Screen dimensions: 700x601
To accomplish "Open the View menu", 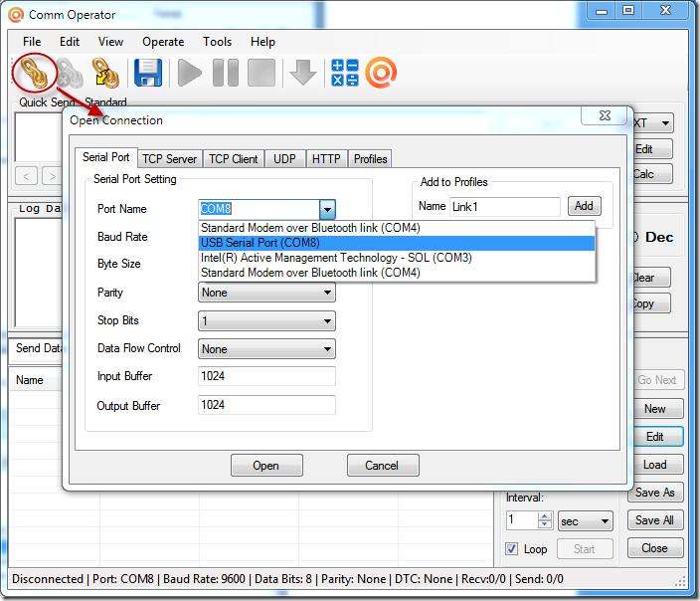I will click(110, 42).
